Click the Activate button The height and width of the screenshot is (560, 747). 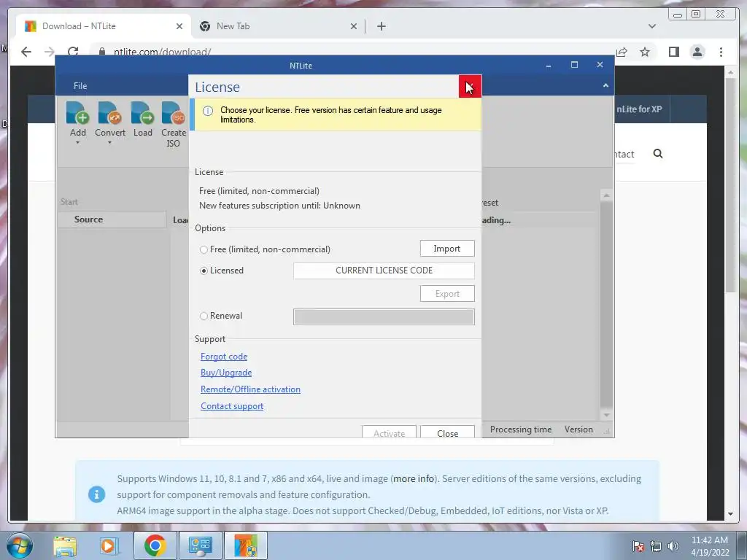[x=390, y=432]
